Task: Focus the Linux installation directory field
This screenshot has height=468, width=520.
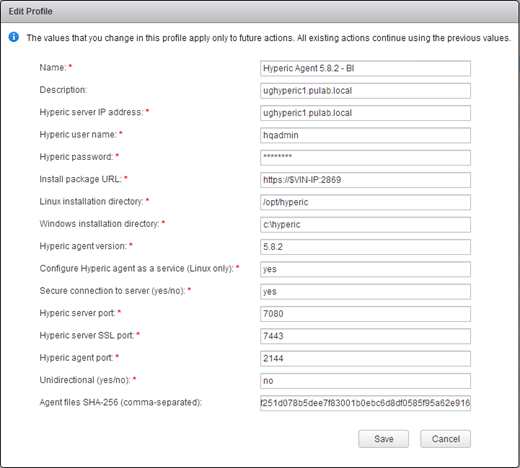Action: pyautogui.click(x=365, y=202)
